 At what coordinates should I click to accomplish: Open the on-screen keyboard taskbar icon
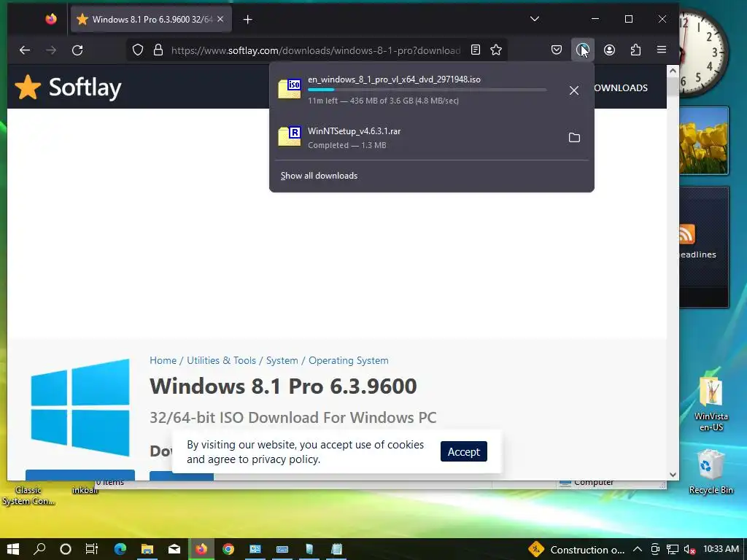point(282,549)
